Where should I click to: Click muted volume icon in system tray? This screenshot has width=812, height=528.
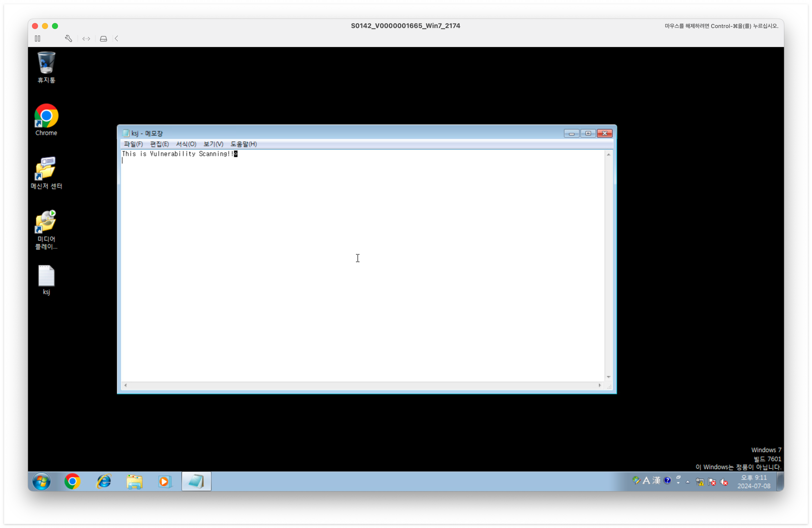[724, 482]
